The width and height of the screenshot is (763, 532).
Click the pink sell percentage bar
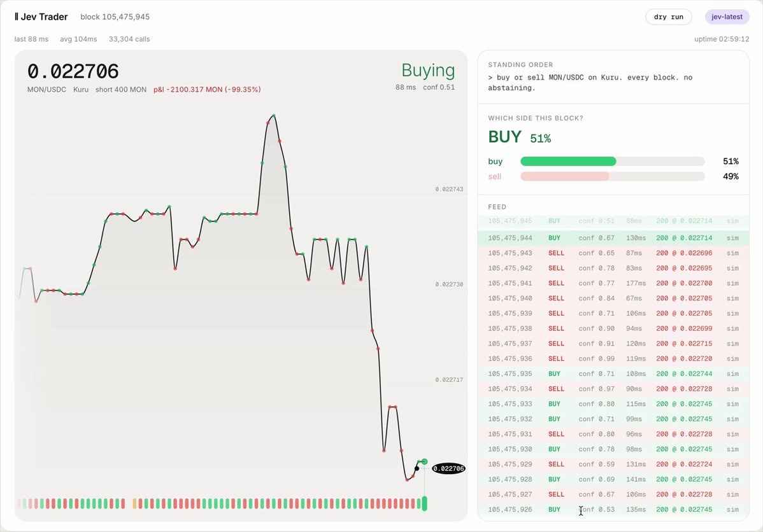[x=565, y=176]
